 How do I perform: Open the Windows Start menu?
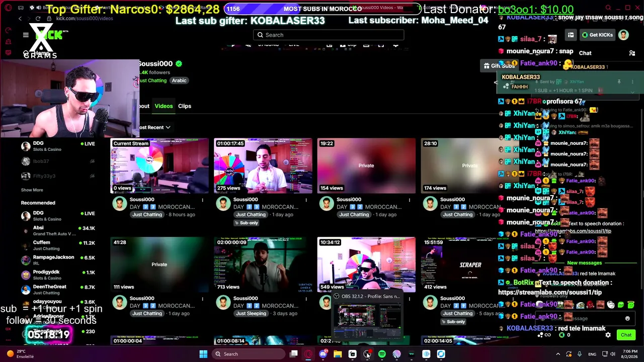(203, 354)
